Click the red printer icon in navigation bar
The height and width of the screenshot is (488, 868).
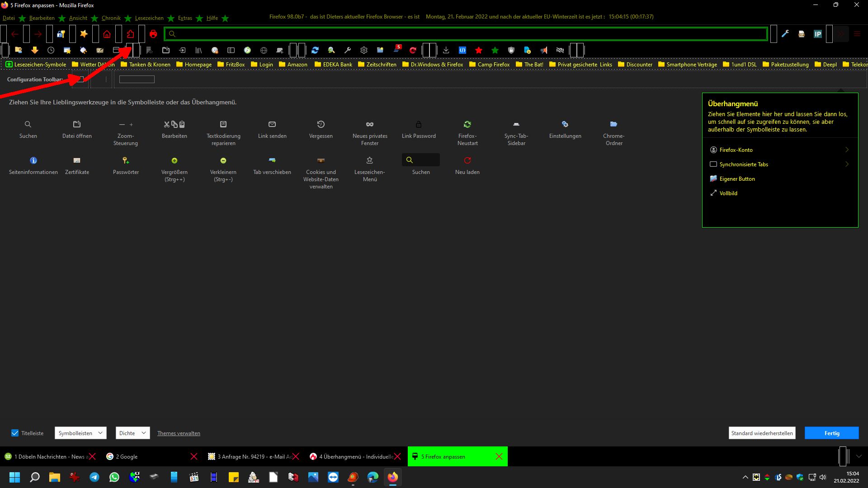(153, 34)
